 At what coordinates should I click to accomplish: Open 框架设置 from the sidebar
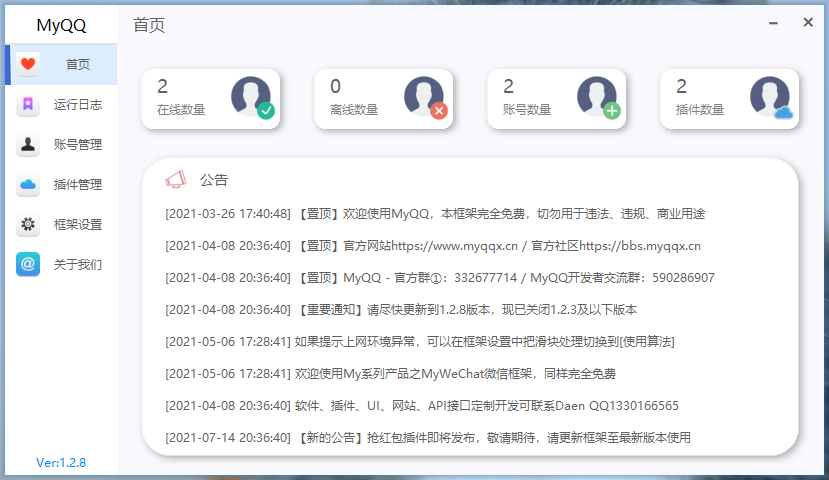point(61,224)
